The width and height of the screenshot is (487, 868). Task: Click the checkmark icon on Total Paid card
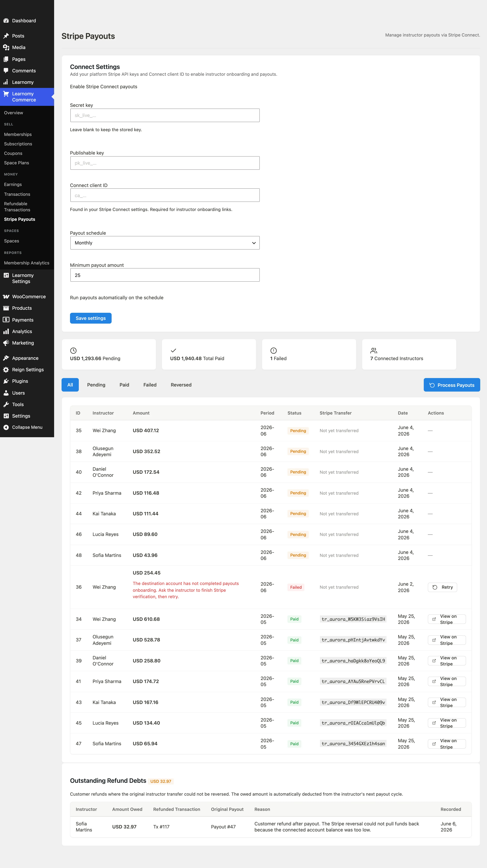[173, 350]
